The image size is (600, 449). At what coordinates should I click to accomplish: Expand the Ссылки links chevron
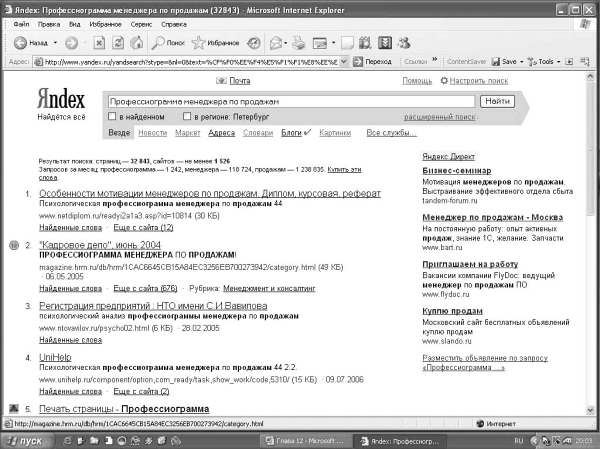[435, 59]
